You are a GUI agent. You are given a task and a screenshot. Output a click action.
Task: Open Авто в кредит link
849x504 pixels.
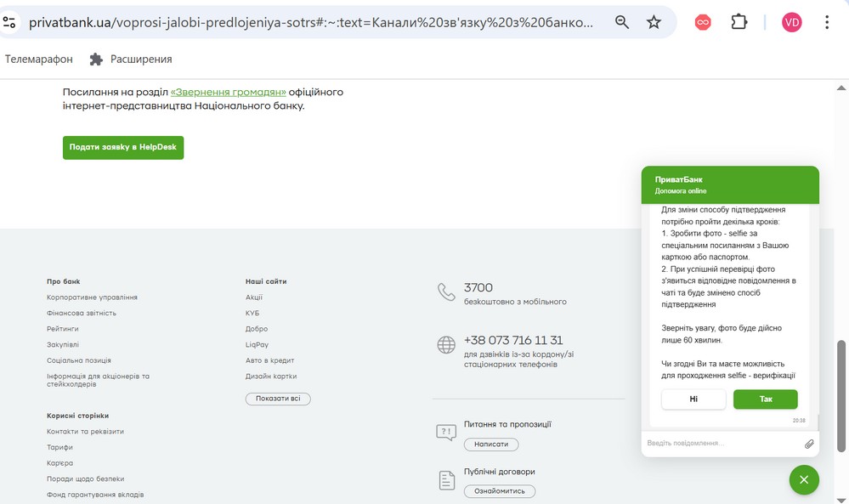click(x=269, y=360)
